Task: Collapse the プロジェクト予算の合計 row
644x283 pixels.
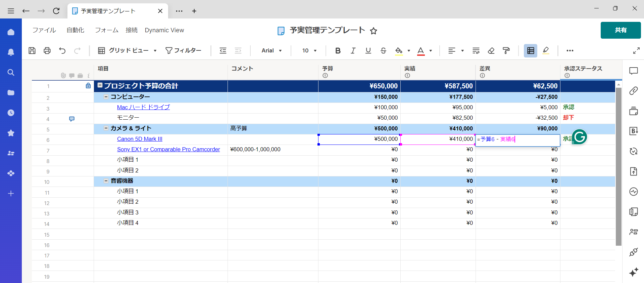Action: (x=100, y=85)
